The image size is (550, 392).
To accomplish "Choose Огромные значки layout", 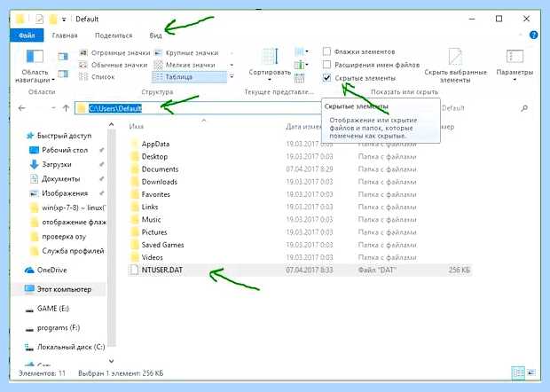I will 114,53.
